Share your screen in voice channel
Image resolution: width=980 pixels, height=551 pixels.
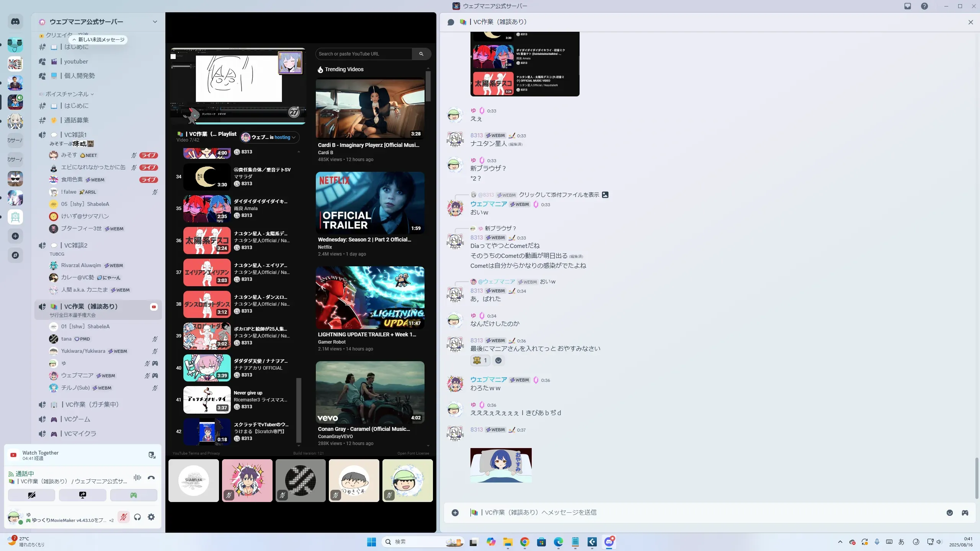click(x=83, y=495)
